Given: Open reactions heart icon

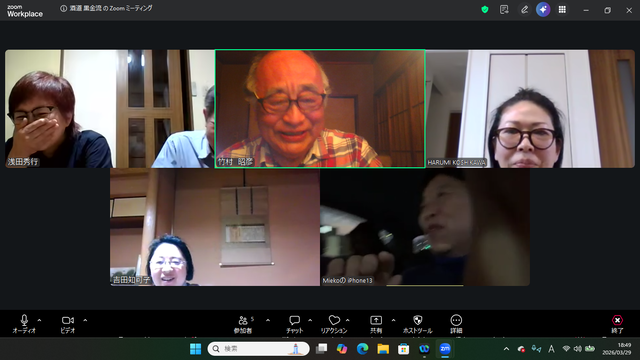Looking at the screenshot, I should tap(334, 324).
